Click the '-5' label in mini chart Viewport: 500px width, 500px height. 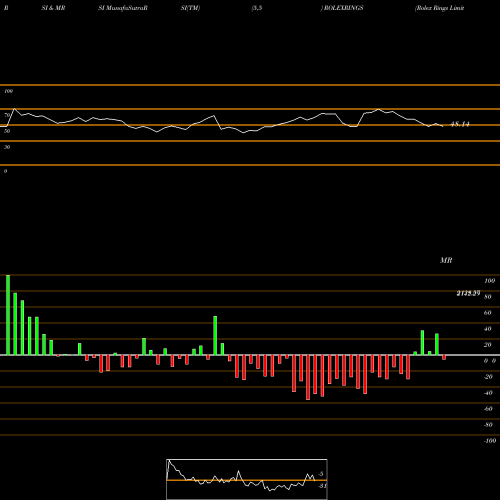(320, 474)
